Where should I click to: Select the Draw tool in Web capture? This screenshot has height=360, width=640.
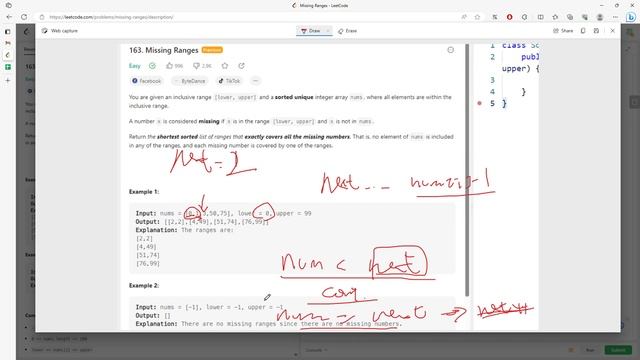[x=311, y=31]
